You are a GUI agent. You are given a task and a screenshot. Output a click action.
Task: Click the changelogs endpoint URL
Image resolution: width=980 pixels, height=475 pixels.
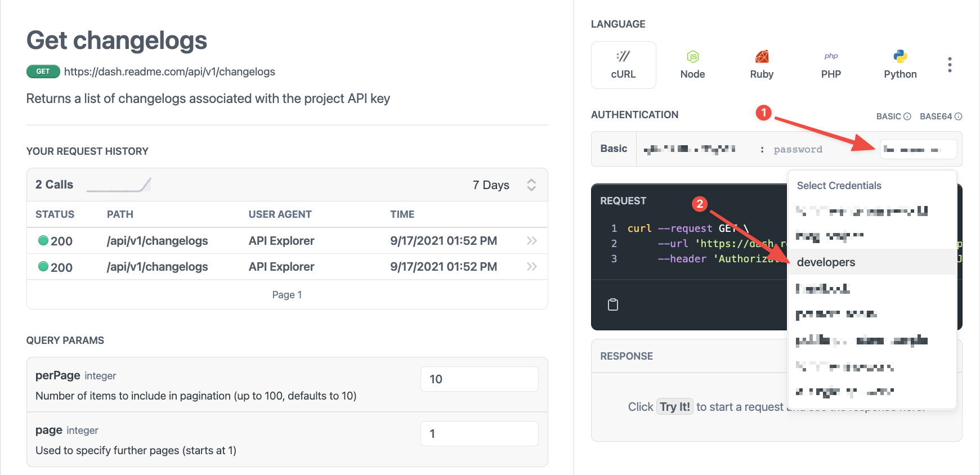(169, 71)
